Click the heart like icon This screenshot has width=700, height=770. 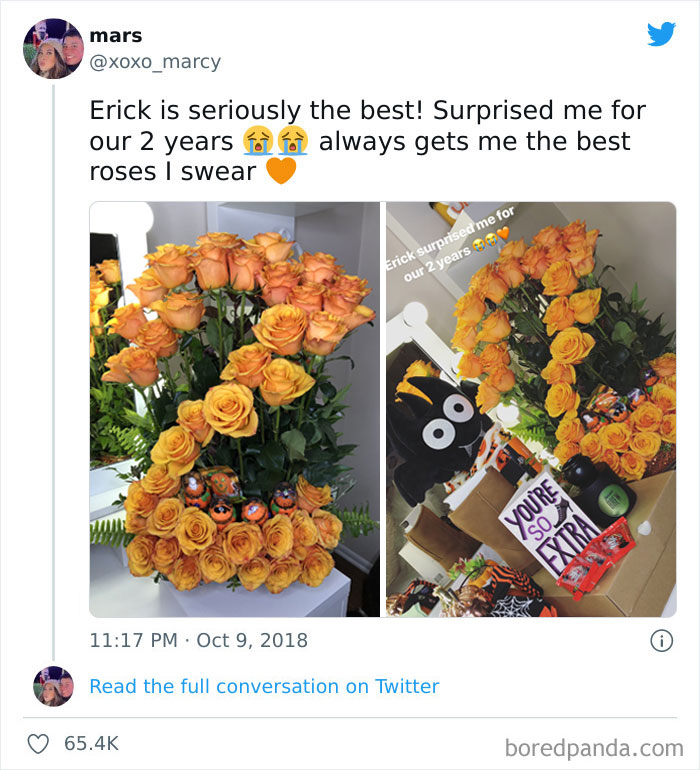(39, 743)
